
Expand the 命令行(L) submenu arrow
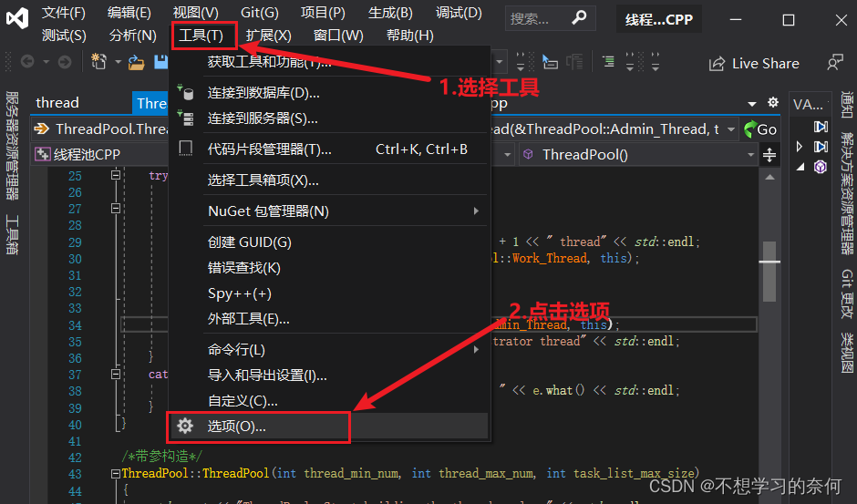[476, 349]
